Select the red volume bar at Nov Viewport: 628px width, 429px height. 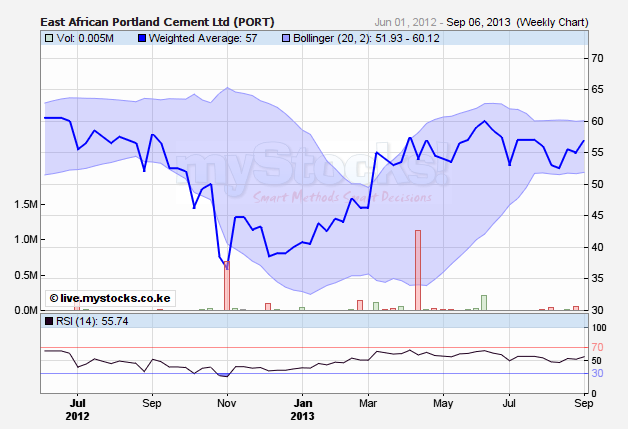point(227,286)
